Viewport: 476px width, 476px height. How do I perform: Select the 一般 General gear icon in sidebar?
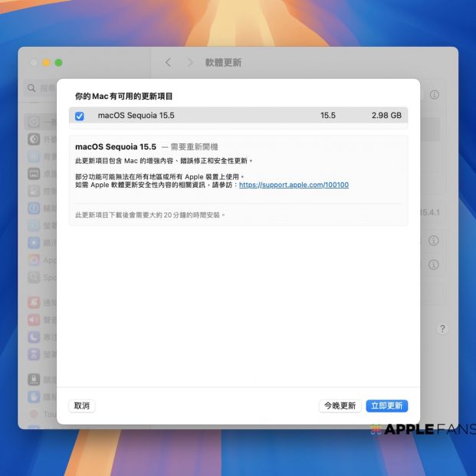point(34,122)
